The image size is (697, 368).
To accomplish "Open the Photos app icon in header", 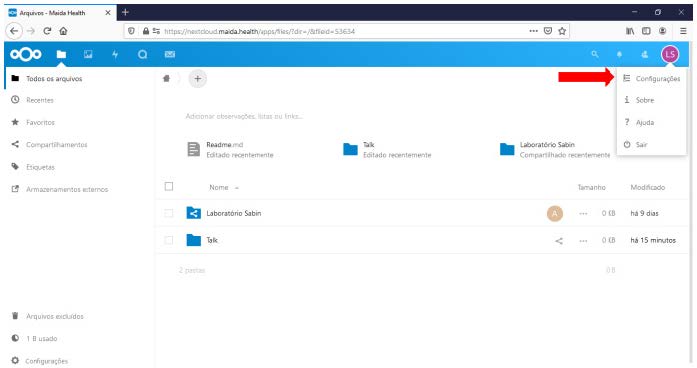I will [88, 54].
